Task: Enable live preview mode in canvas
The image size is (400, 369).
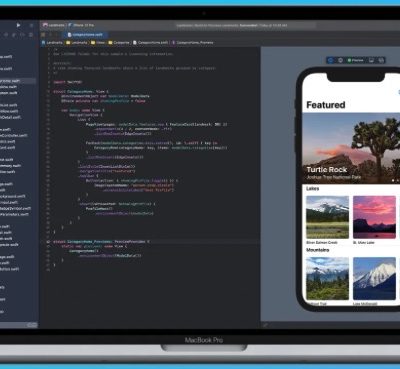Action: click(331, 60)
